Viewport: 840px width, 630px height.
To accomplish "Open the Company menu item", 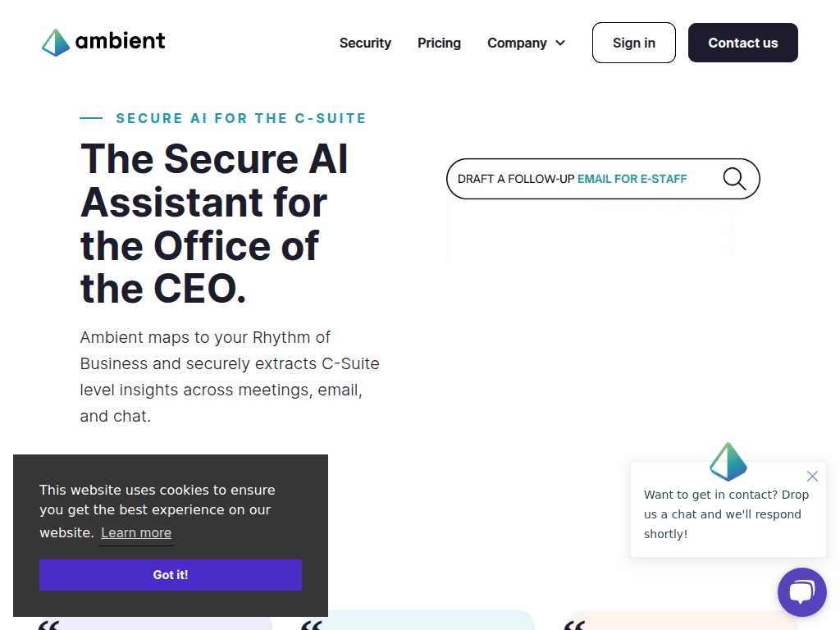I will (x=517, y=43).
